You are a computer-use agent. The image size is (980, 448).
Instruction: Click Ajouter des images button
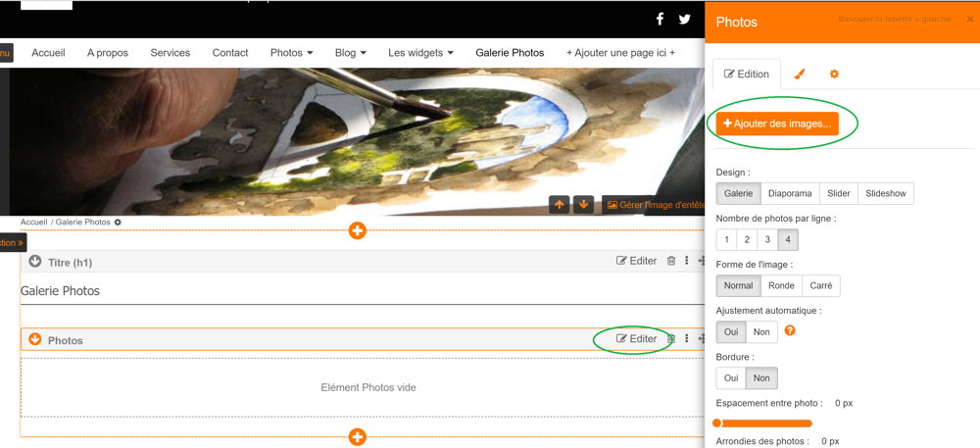(x=777, y=124)
